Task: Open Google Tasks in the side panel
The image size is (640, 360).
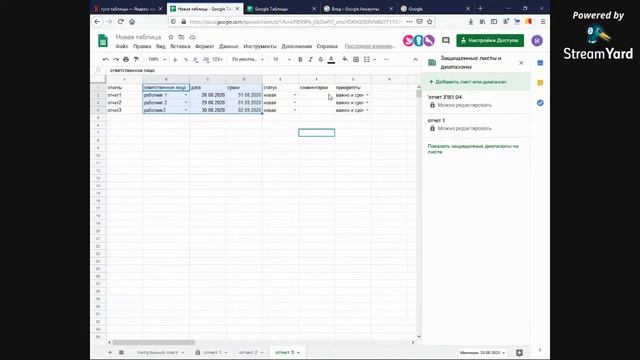Action: [540, 103]
